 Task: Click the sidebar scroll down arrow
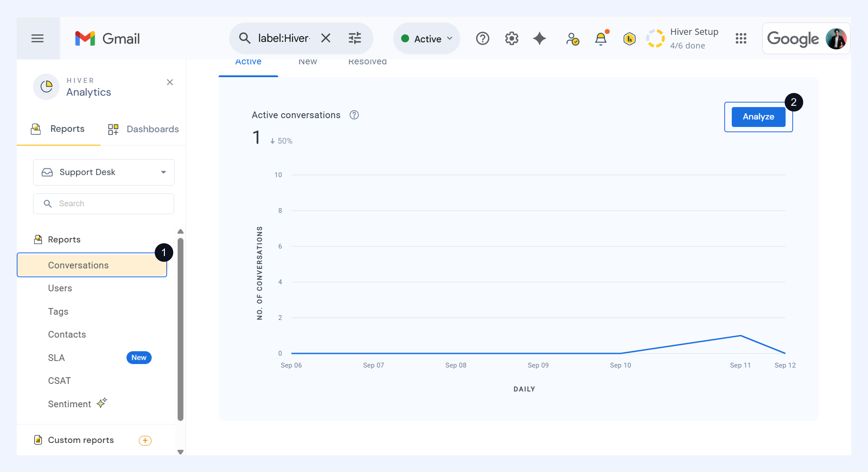click(180, 452)
